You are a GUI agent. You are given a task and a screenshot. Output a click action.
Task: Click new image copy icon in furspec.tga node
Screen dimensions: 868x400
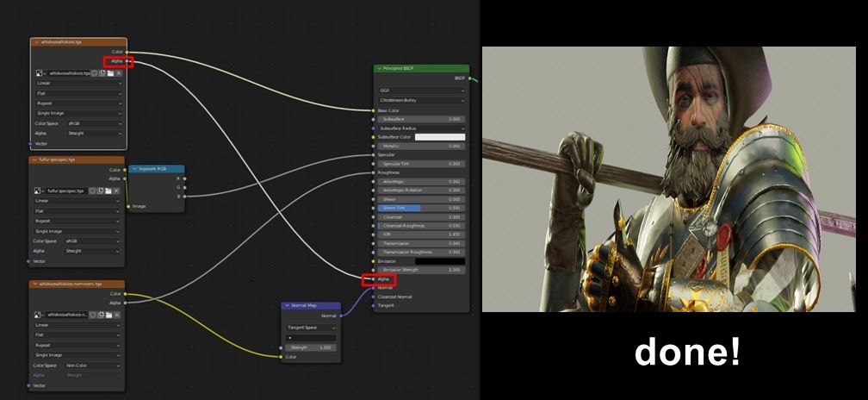pyautogui.click(x=101, y=191)
